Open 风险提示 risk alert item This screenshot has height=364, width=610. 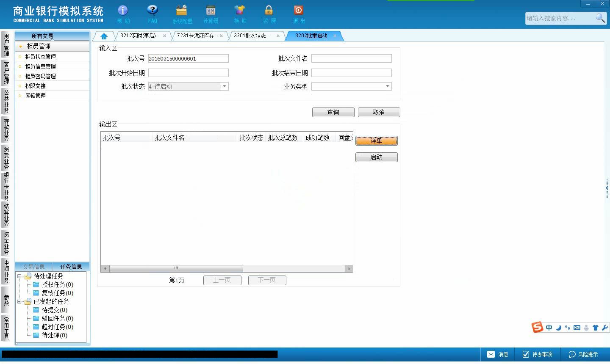click(x=583, y=354)
